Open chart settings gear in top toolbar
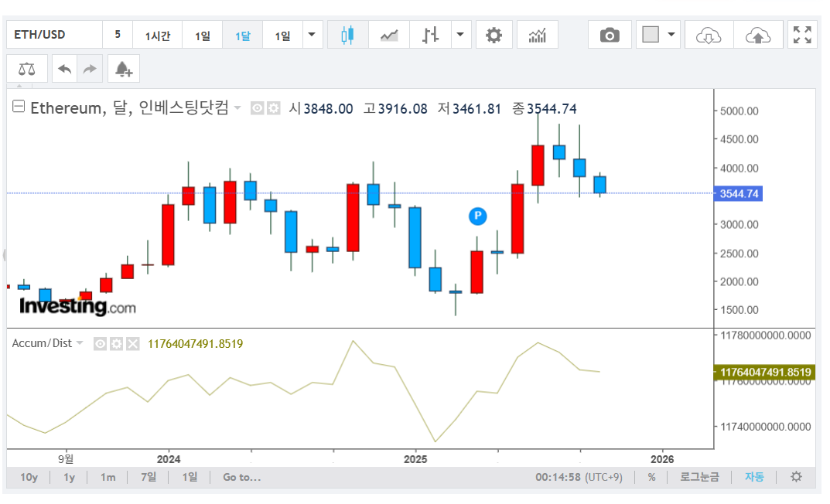Screen dimensions: 830x504 tap(494, 36)
